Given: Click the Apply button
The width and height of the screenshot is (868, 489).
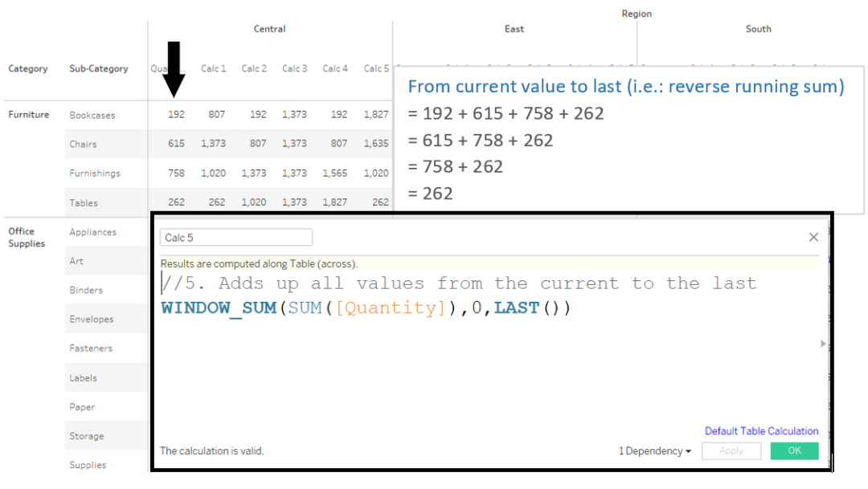Looking at the screenshot, I should tap(731, 450).
